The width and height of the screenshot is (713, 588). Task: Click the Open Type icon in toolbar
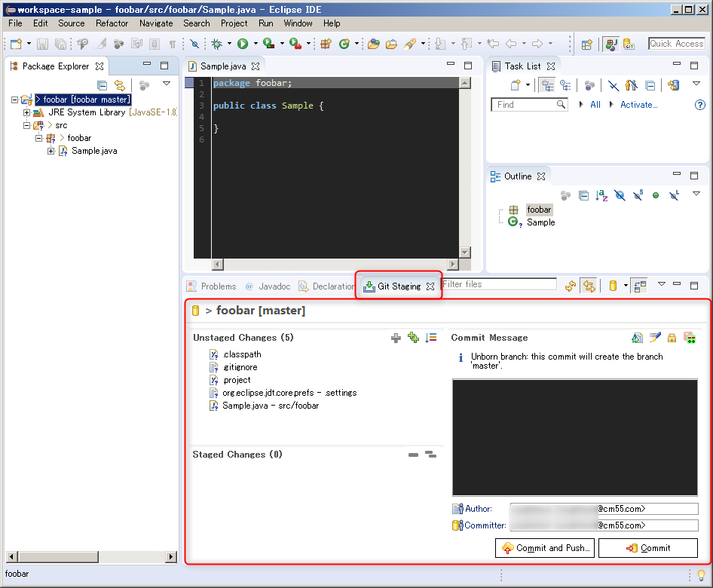[x=374, y=44]
